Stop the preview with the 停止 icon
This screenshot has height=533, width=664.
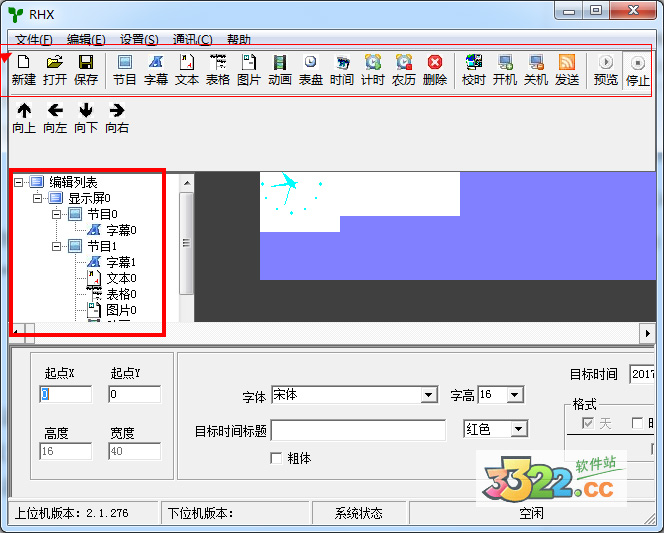(x=637, y=70)
